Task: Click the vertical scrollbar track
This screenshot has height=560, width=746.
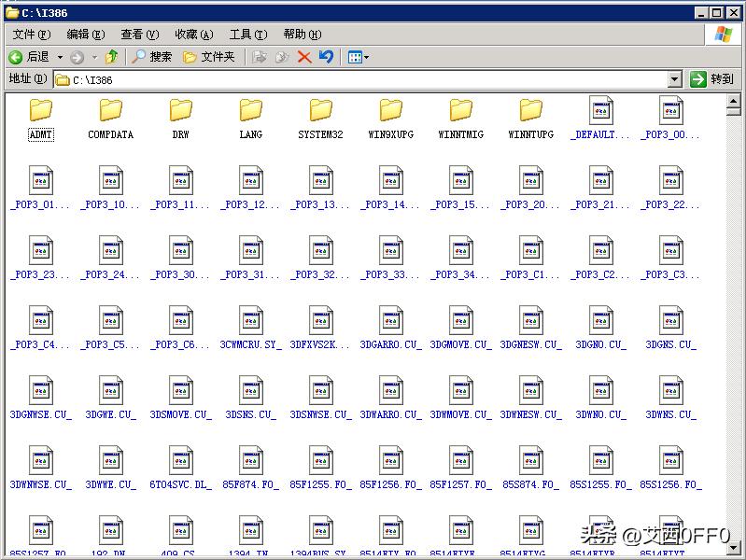Action: [x=734, y=329]
